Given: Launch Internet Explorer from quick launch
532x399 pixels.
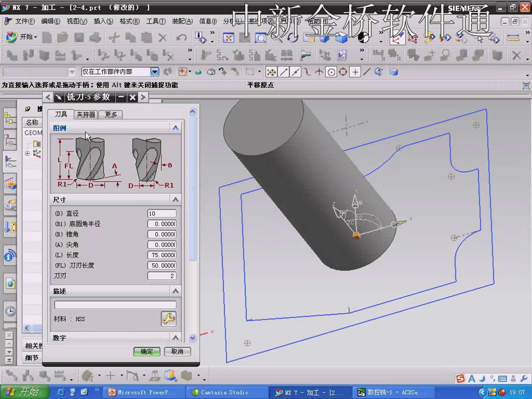Looking at the screenshot, I should 61,393.
